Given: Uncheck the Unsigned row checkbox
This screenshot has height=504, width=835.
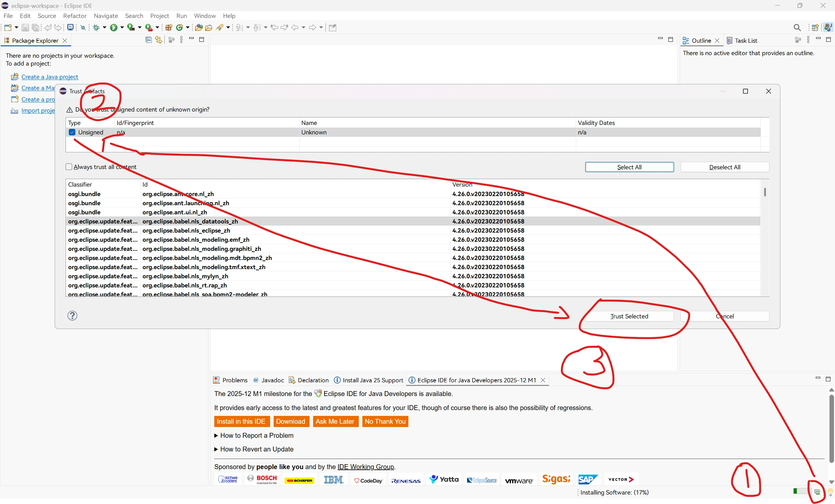Looking at the screenshot, I should tap(72, 132).
